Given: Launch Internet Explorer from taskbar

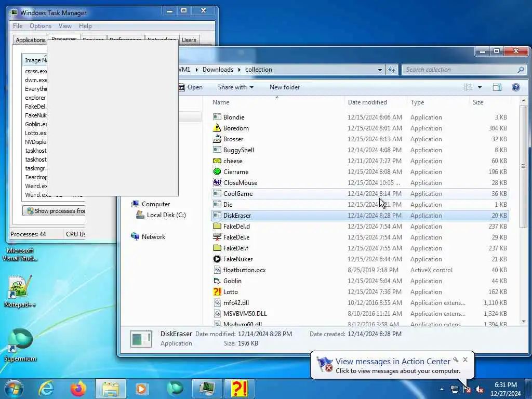Looking at the screenshot, I should (x=46, y=389).
